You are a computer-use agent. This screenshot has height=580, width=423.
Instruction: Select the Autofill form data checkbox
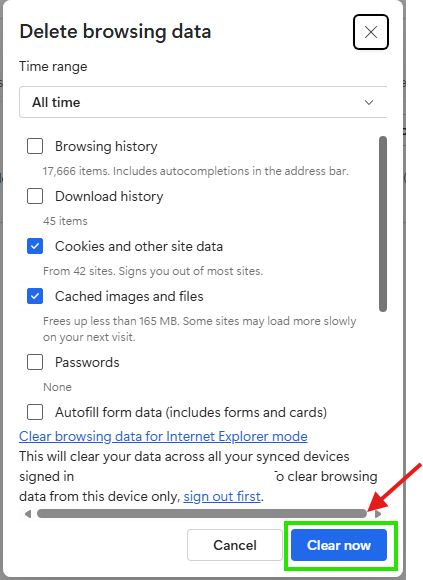35,412
